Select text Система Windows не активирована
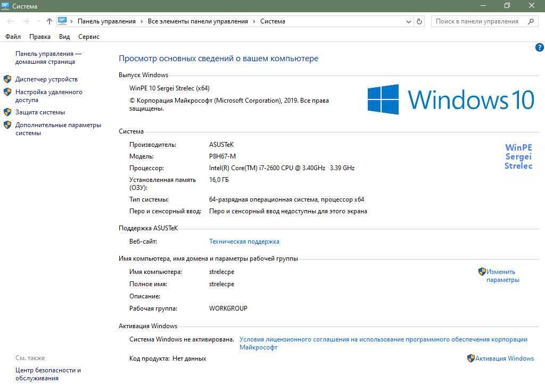Viewport: 545px width, 392px height. pos(182,339)
